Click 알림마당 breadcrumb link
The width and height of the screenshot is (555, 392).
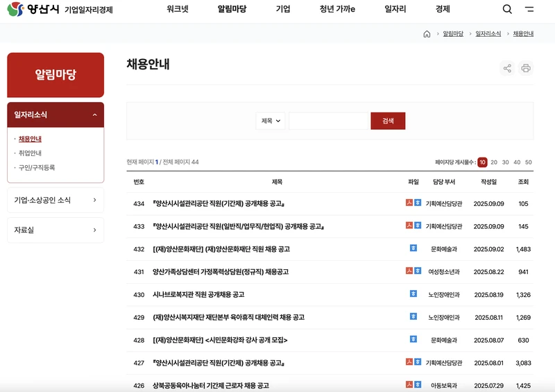click(x=453, y=33)
